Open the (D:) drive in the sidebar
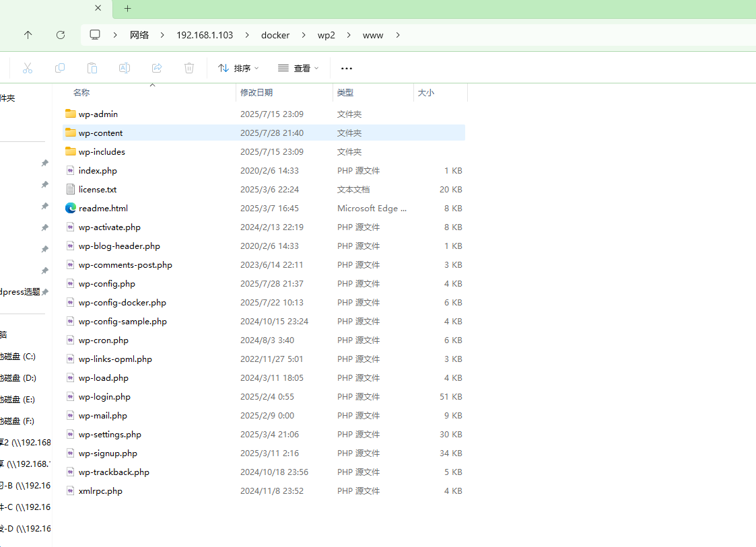 coord(18,378)
